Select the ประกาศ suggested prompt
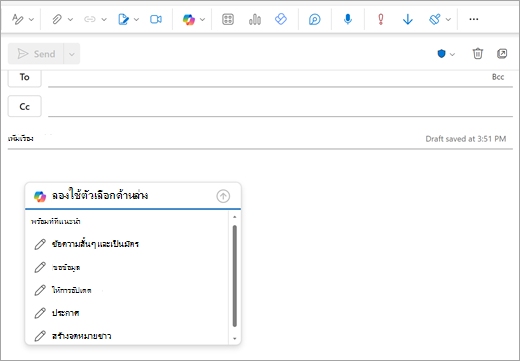This screenshot has width=520, height=361. click(x=127, y=313)
